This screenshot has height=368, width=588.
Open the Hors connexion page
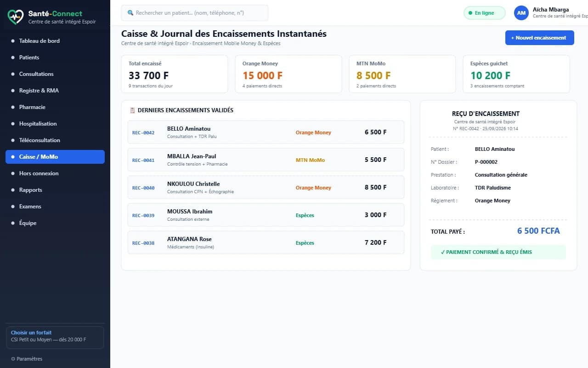55,173
